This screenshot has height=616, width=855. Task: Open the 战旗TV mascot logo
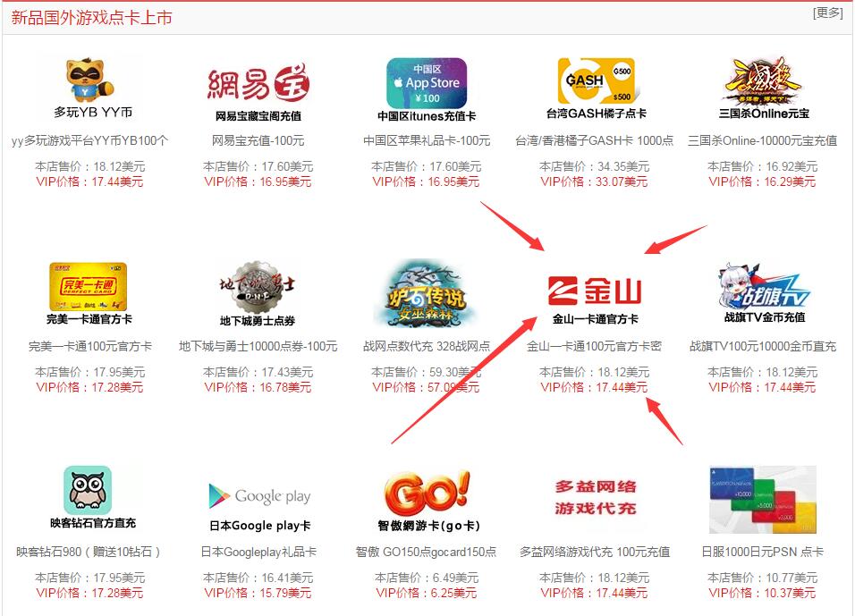tap(764, 293)
